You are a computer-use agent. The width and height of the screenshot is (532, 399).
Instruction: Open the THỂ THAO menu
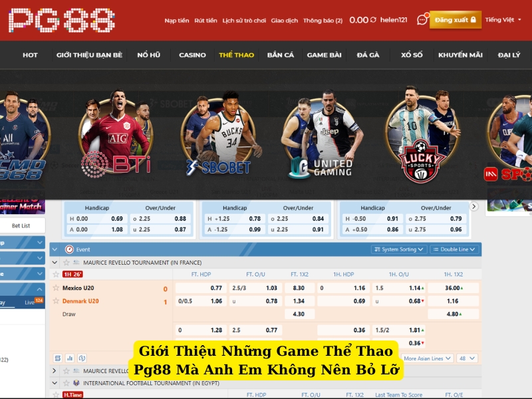click(x=237, y=55)
